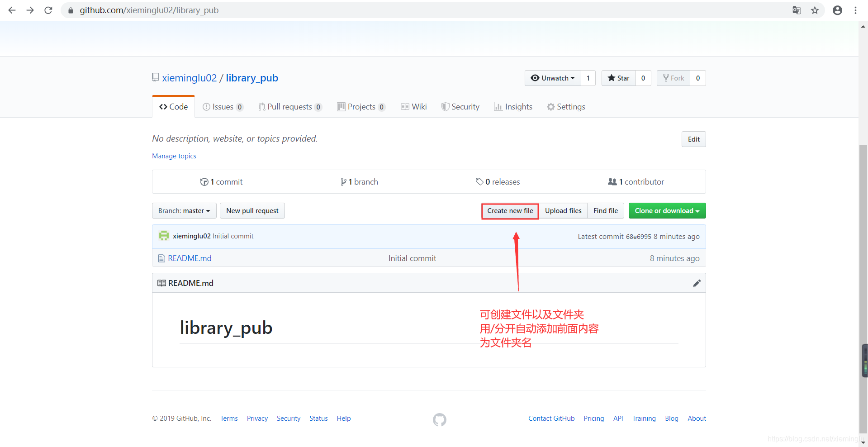
Task: Open repository Settings tab
Action: [x=566, y=107]
